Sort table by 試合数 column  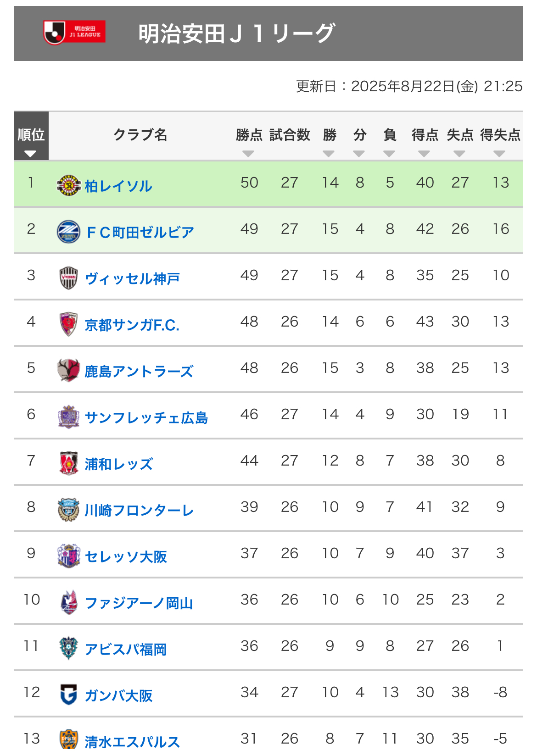coord(290,135)
